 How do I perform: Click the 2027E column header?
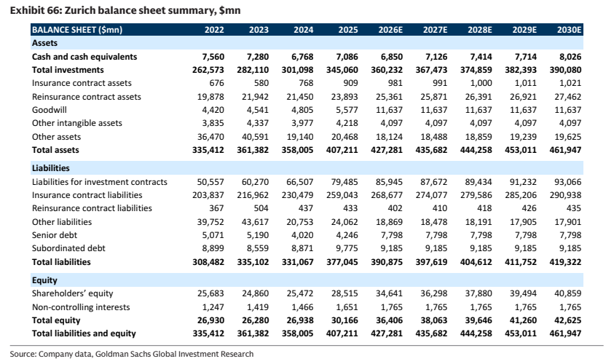click(435, 30)
